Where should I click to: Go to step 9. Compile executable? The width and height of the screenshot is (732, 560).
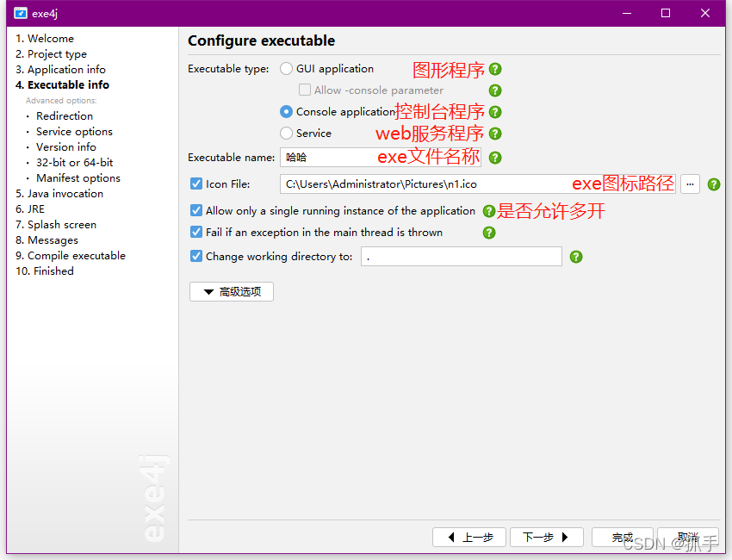tap(71, 256)
